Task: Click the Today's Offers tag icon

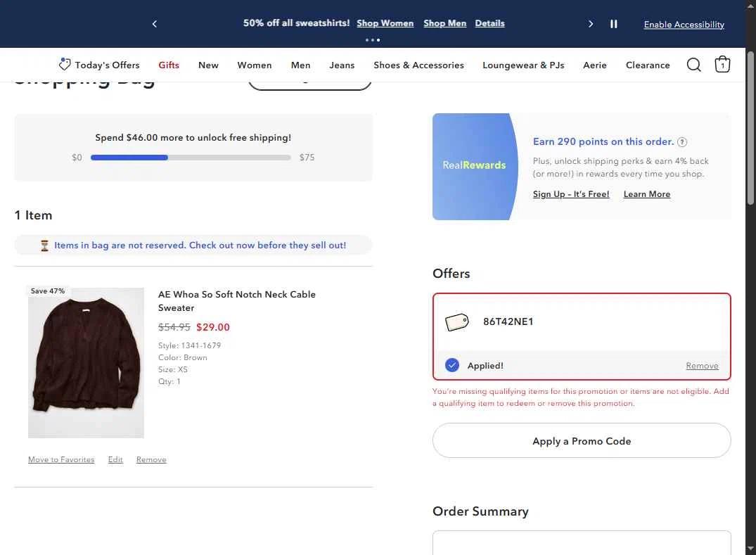Action: (64, 64)
